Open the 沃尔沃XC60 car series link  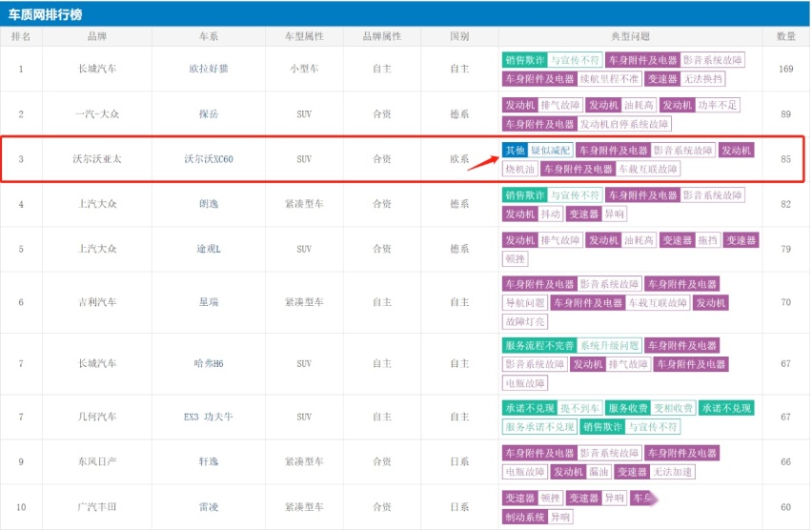(x=209, y=159)
